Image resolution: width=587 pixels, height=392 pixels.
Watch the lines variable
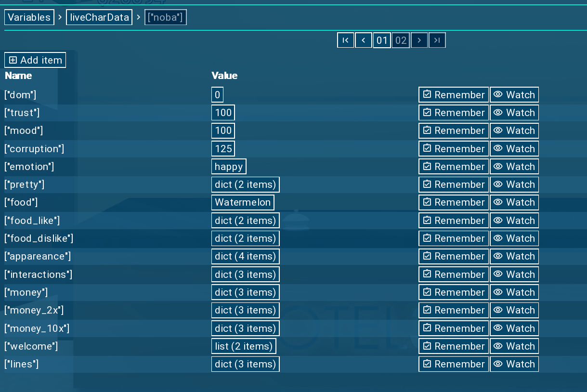[x=514, y=364]
